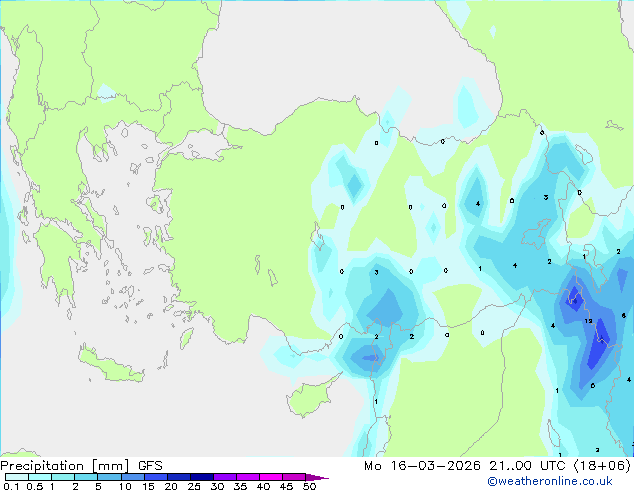Click the 15–20 mm legend color swatch
Viewport: 634px width, 490px height.
click(x=155, y=477)
